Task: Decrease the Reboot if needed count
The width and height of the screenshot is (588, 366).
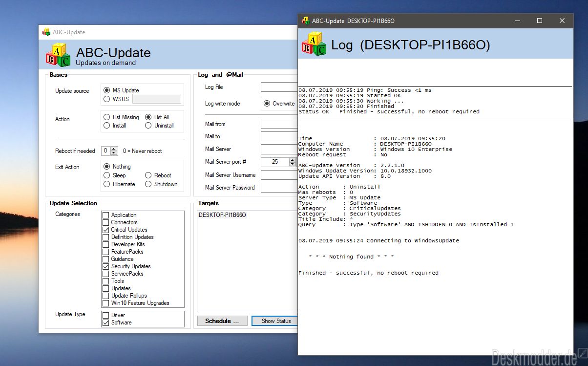Action: tap(114, 153)
